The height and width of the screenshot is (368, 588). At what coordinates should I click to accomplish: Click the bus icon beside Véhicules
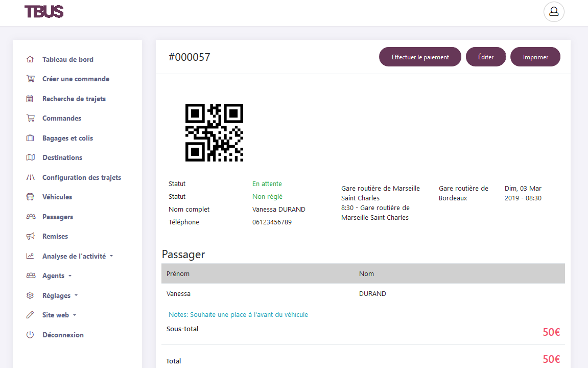coord(30,197)
